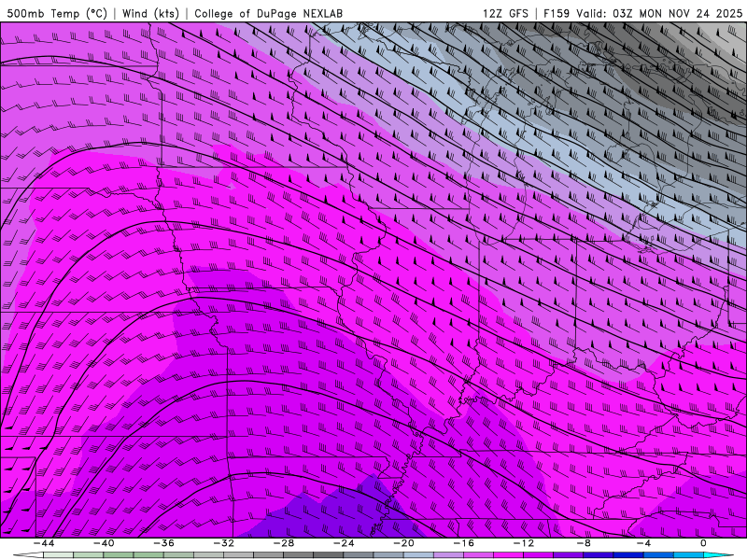Click the "500mb Temp (°C)" title text
The image size is (747, 560).
coord(57,13)
